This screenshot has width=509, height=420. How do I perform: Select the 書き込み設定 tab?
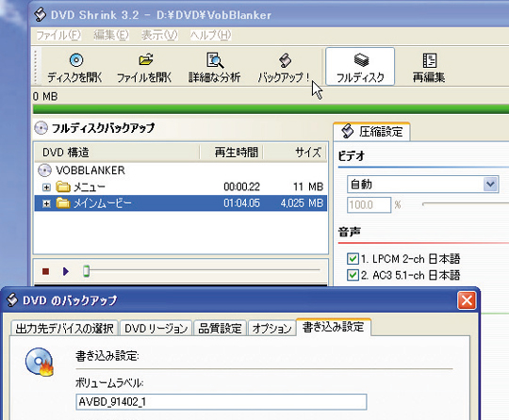[334, 327]
